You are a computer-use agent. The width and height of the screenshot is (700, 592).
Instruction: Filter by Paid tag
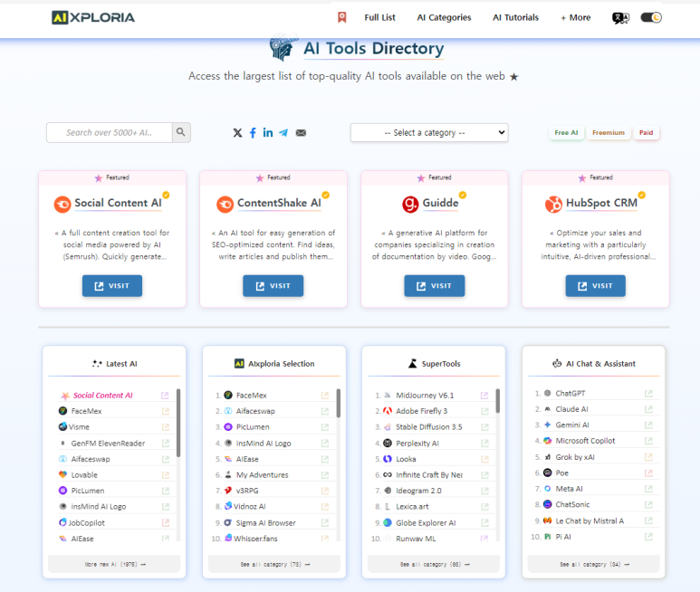[646, 132]
